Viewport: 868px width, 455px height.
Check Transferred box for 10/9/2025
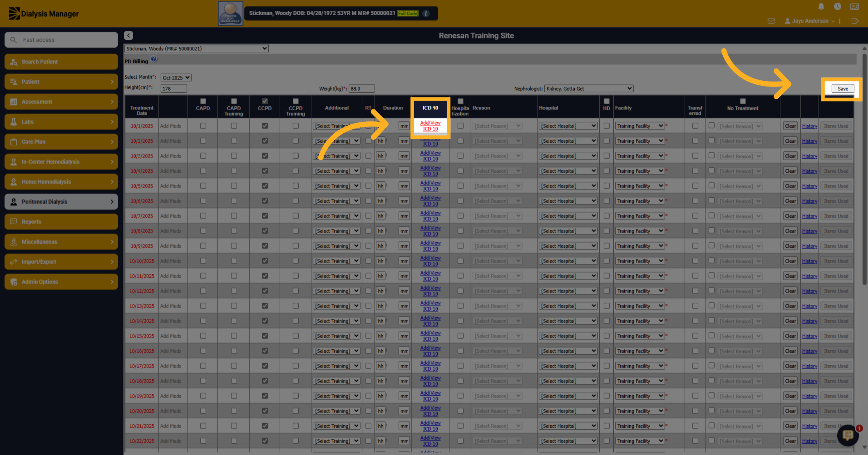(x=695, y=246)
